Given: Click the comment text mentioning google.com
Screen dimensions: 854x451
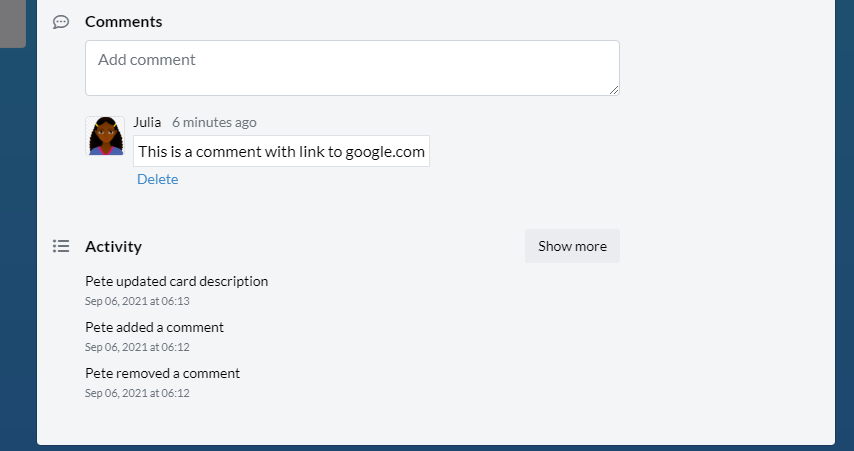Looking at the screenshot, I should tap(282, 151).
